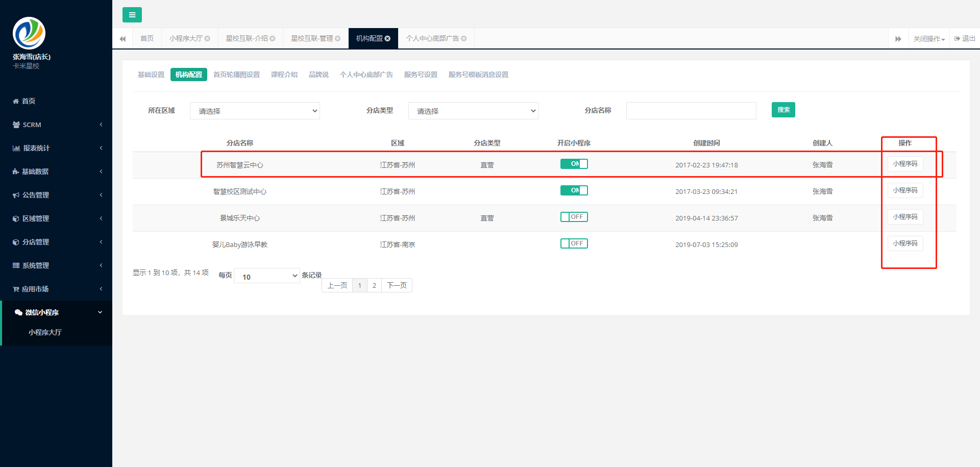Expand the 应用市场 sidebar menu
Screen dimensions: 980x467
56,289
